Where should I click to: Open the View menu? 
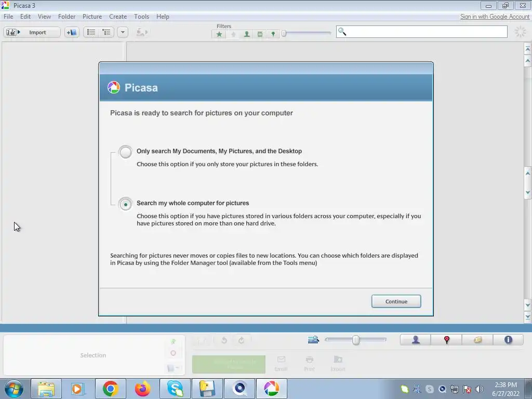click(x=44, y=16)
